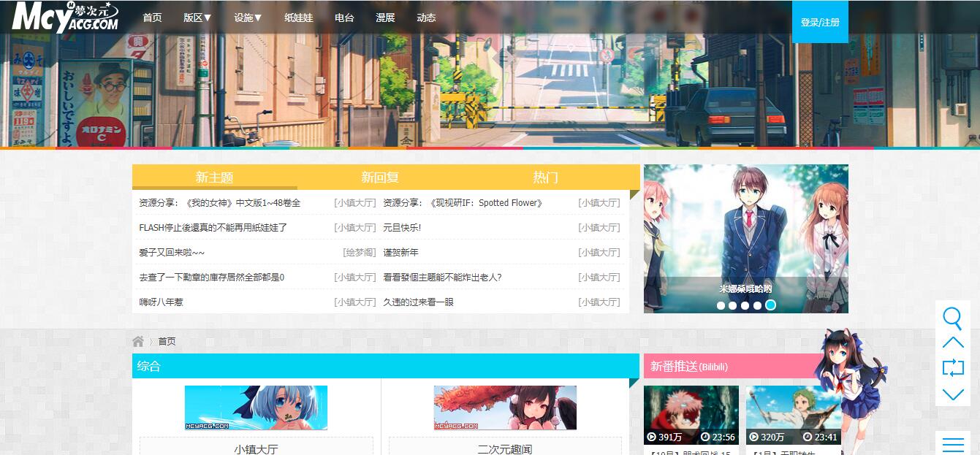
Task: Open 电台 in the top navigation
Action: [344, 18]
